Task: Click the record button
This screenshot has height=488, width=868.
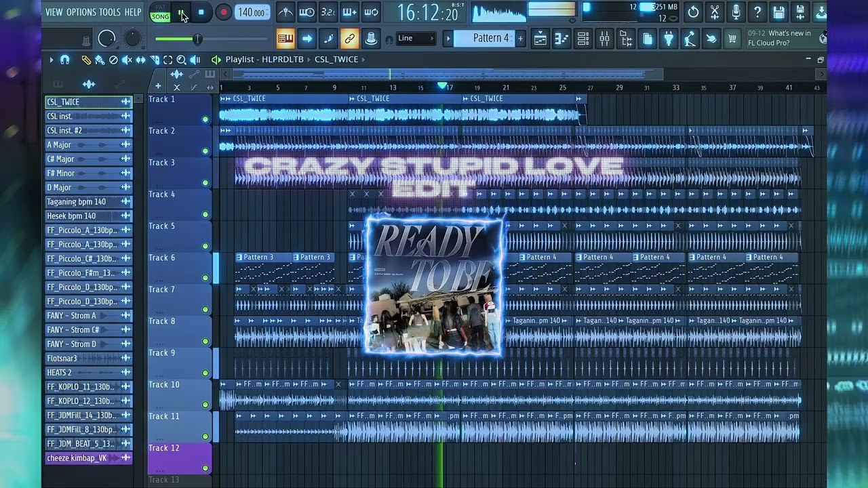Action: 223,12
